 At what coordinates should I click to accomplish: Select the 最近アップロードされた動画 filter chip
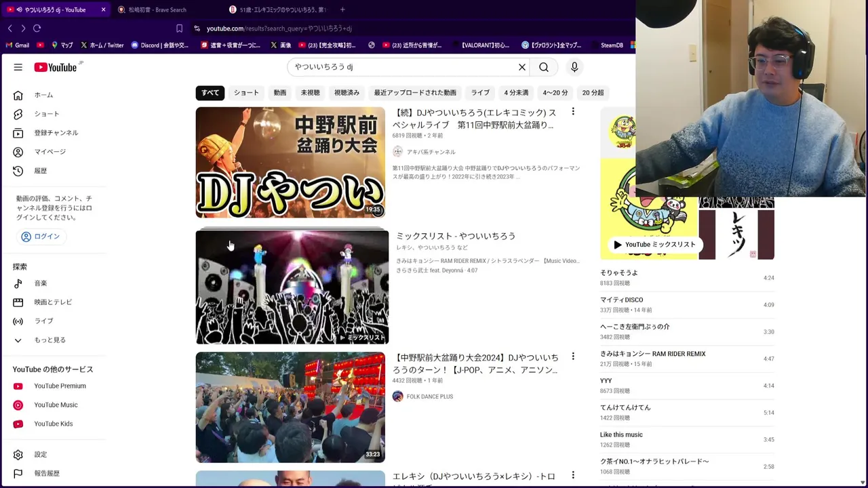tap(415, 93)
